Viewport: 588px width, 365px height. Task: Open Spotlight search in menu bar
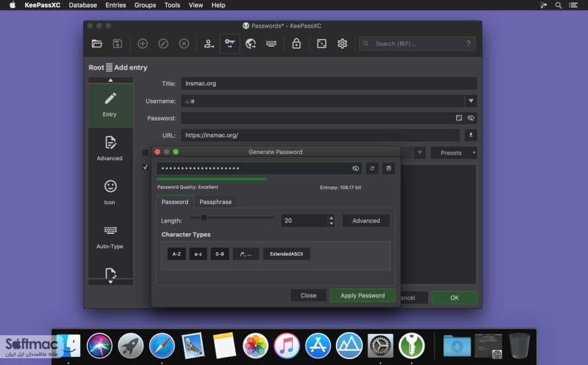[558, 5]
